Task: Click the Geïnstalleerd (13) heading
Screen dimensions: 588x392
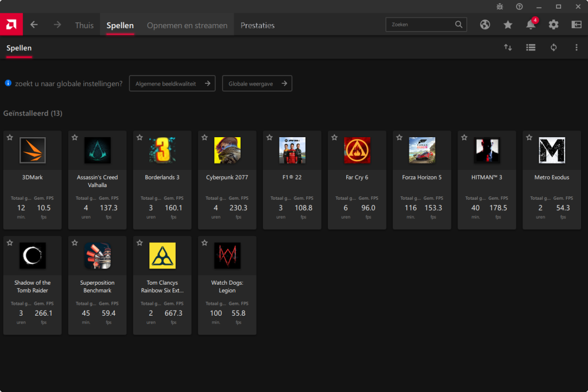Action: 33,113
